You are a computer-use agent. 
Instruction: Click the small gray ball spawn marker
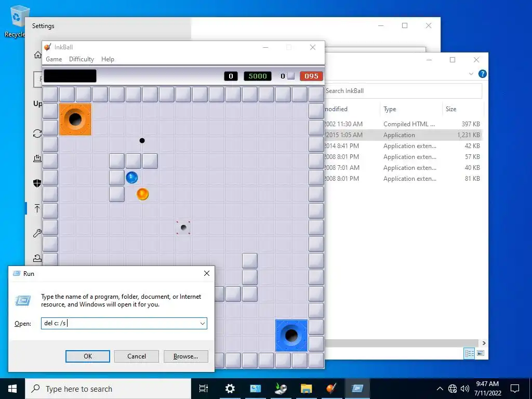coord(183,228)
